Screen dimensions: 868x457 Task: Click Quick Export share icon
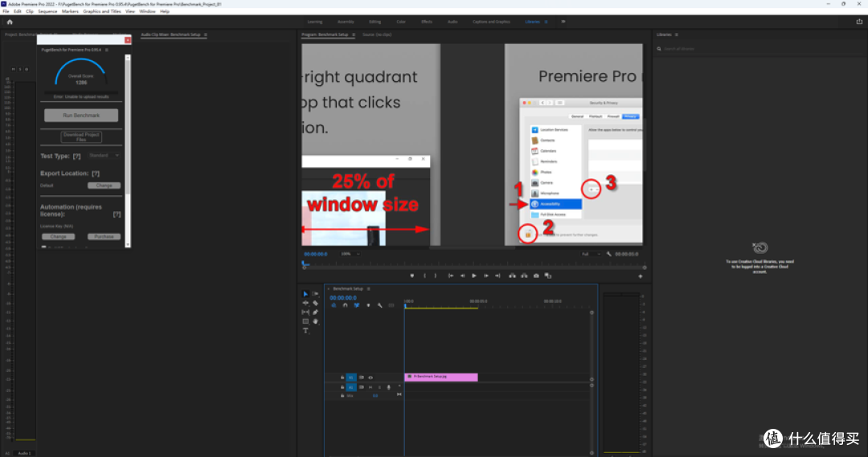pos(859,22)
